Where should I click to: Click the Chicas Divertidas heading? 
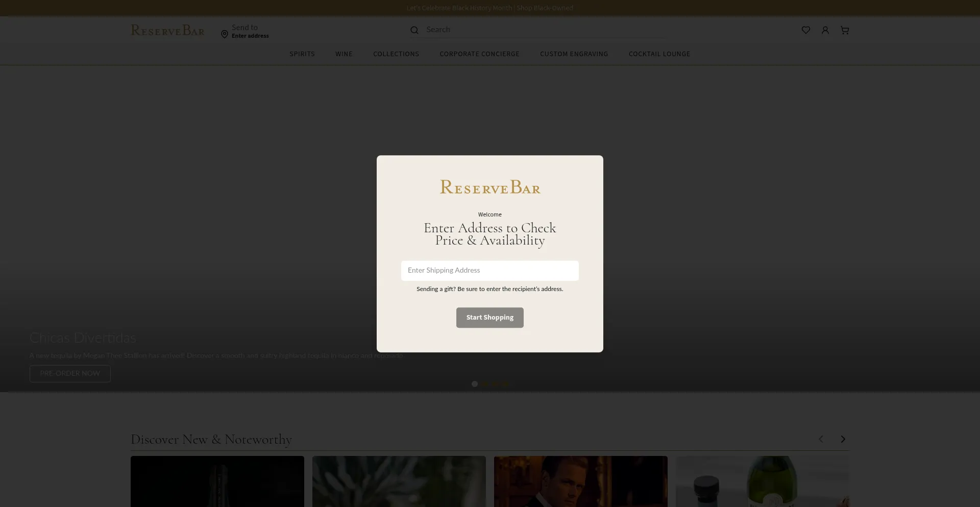pos(83,338)
